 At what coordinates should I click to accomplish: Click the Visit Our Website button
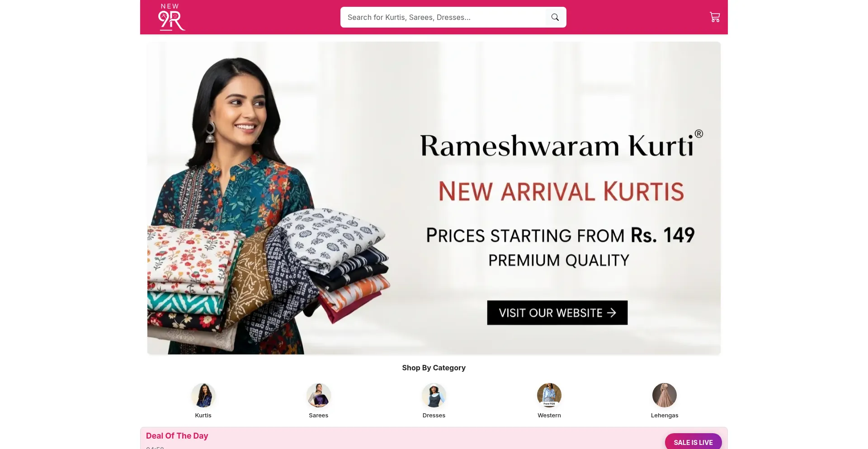tap(557, 312)
